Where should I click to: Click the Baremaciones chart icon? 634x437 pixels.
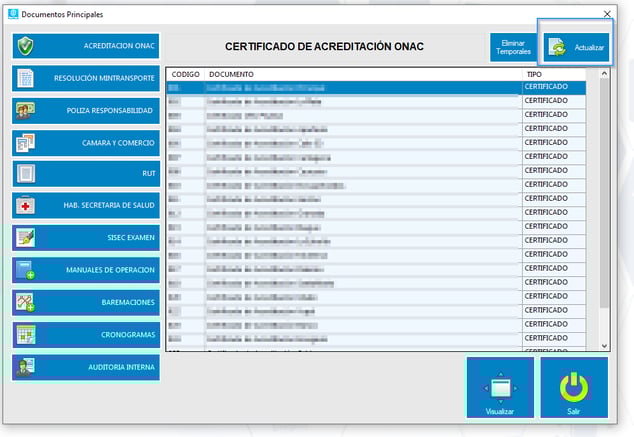pyautogui.click(x=25, y=302)
